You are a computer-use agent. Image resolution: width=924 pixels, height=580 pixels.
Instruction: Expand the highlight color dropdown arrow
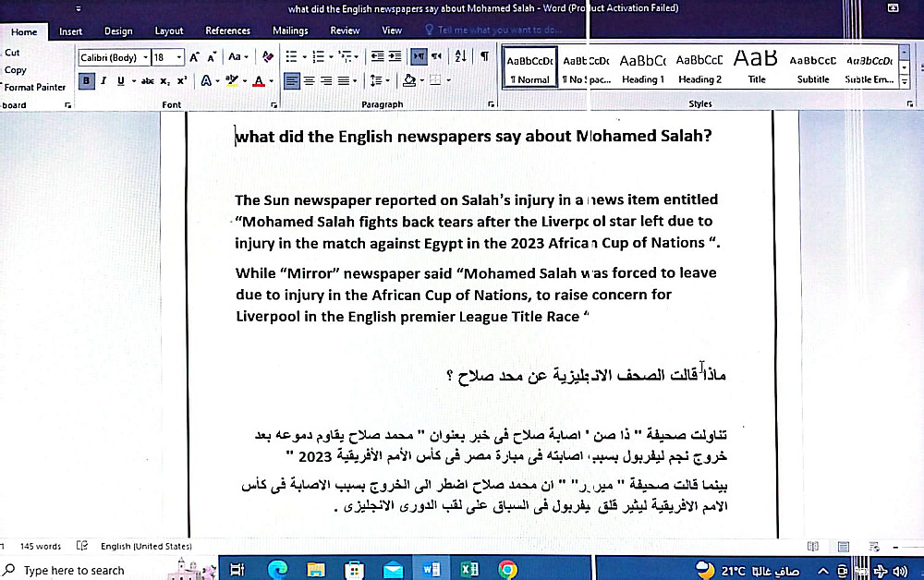click(245, 81)
